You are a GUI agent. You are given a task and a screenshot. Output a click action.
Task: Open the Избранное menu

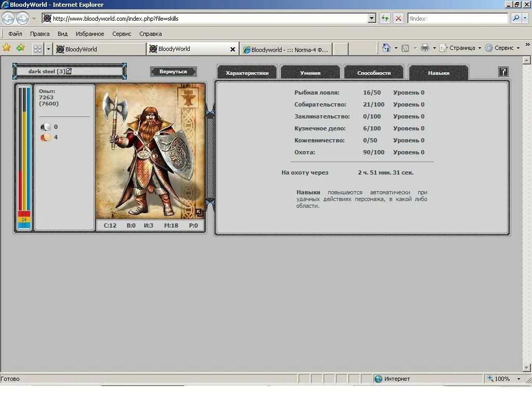tap(90, 34)
